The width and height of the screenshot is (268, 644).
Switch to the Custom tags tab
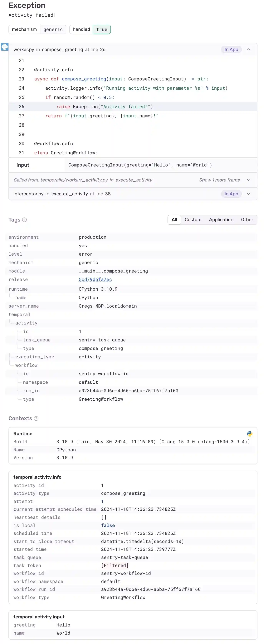click(x=193, y=220)
